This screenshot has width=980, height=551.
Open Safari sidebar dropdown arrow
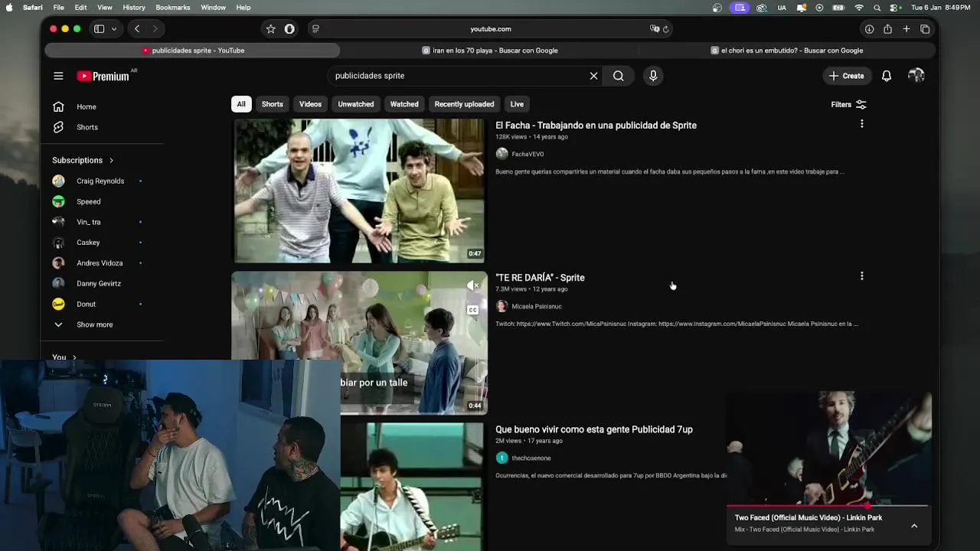pyautogui.click(x=114, y=29)
